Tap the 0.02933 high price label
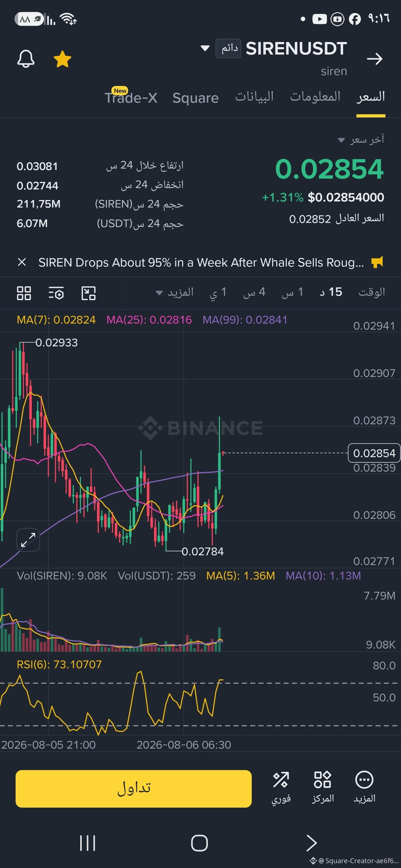Image resolution: width=401 pixels, height=868 pixels. click(57, 343)
